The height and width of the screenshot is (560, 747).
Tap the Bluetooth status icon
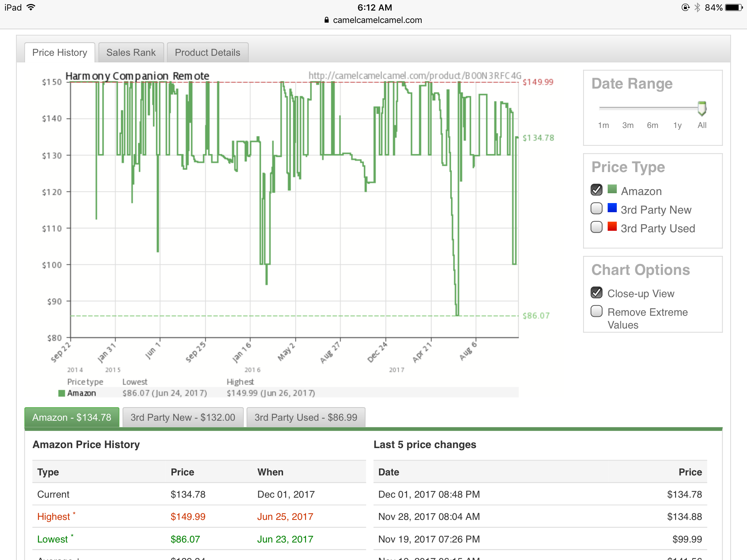[697, 8]
